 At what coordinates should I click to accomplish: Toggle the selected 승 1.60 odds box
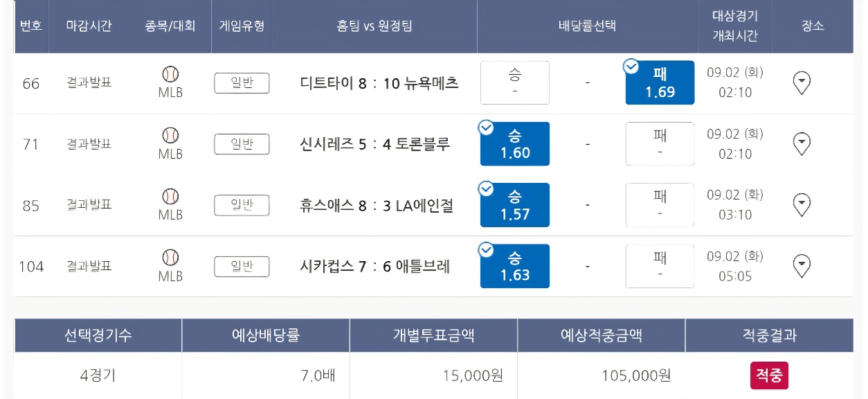[515, 143]
